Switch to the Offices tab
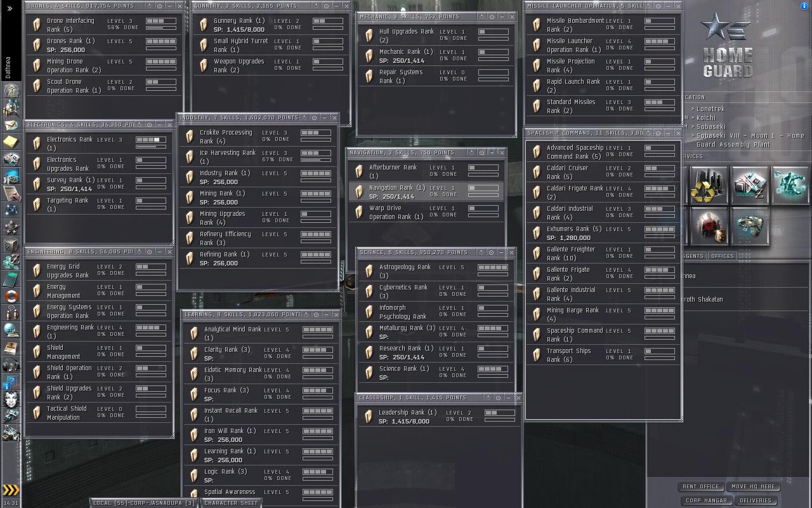The height and width of the screenshot is (508, 812). pyautogui.click(x=722, y=256)
